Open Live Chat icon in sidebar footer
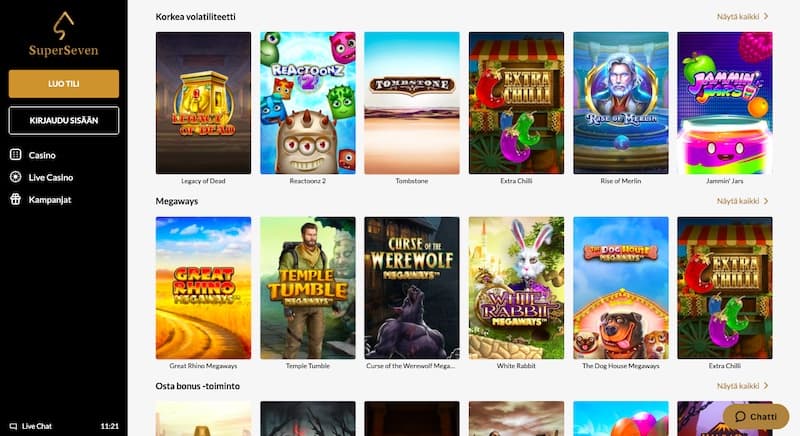The width and height of the screenshot is (800, 436). click(x=13, y=426)
